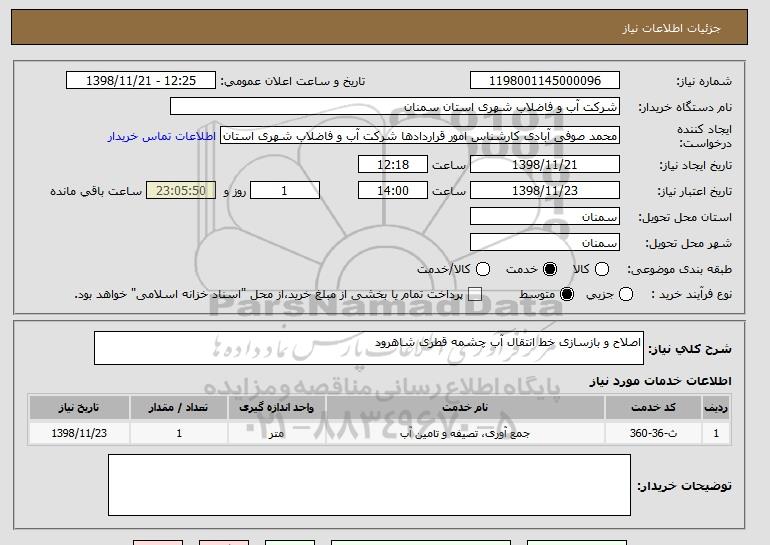
Task: Click the جمع آوری، تصفیه و تامین آب cell
Action: (465, 433)
